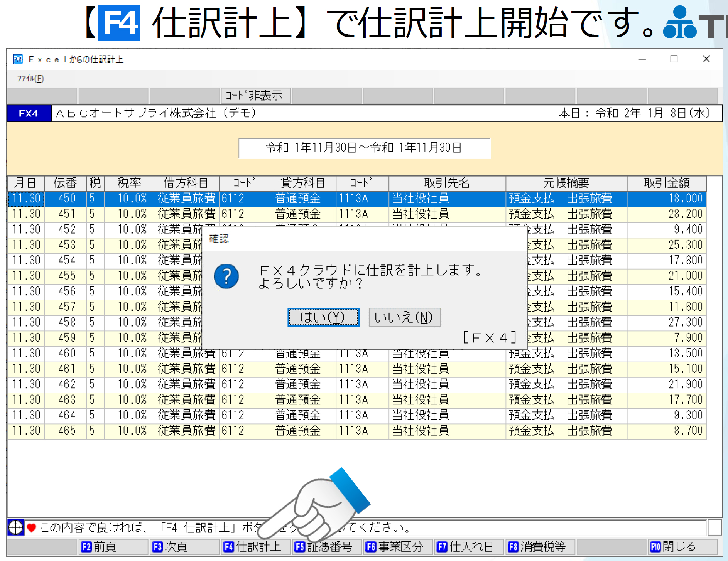The image size is (728, 561).
Task: Confirm posting by clicking はい(Y)
Action: click(x=323, y=317)
